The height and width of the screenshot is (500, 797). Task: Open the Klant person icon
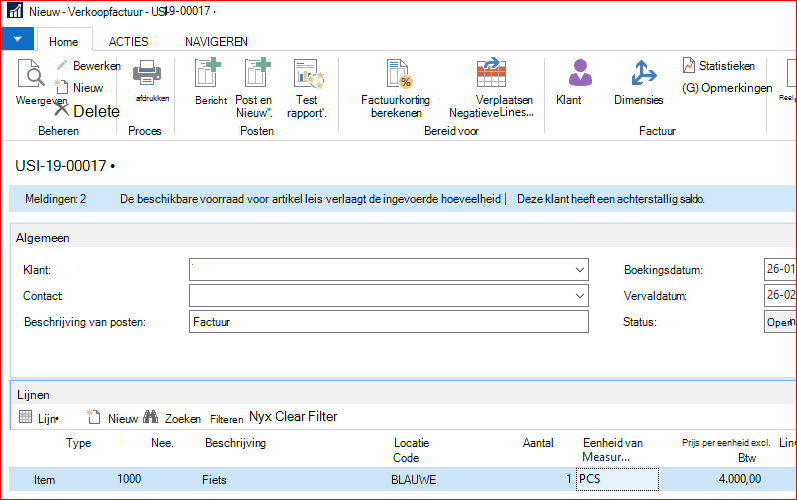pos(580,72)
